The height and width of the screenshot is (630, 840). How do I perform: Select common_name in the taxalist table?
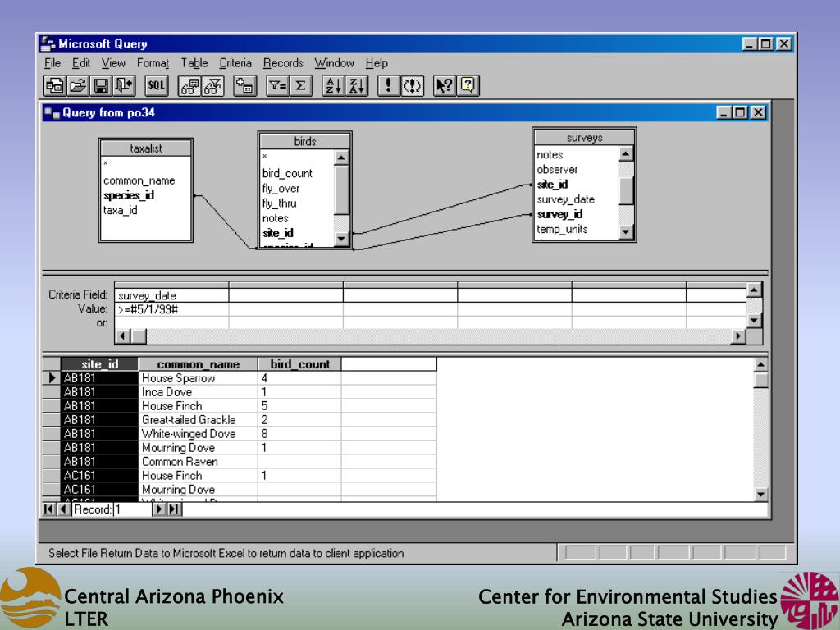139,180
